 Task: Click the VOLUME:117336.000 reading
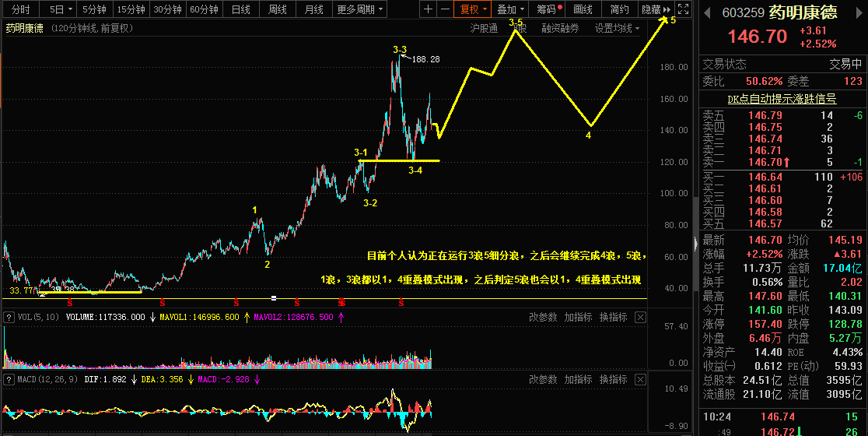click(105, 318)
